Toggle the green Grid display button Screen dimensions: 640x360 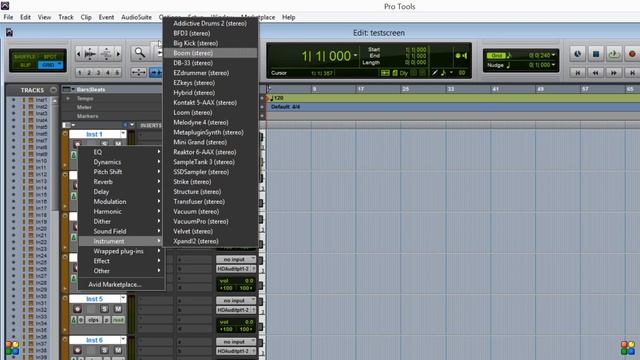tap(496, 55)
